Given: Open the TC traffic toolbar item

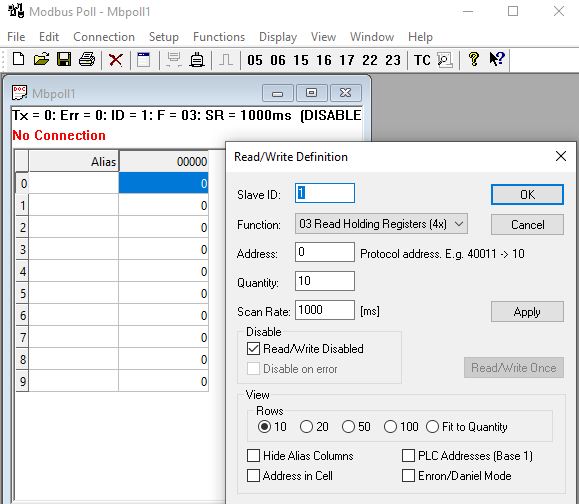Looking at the screenshot, I should [x=422, y=60].
